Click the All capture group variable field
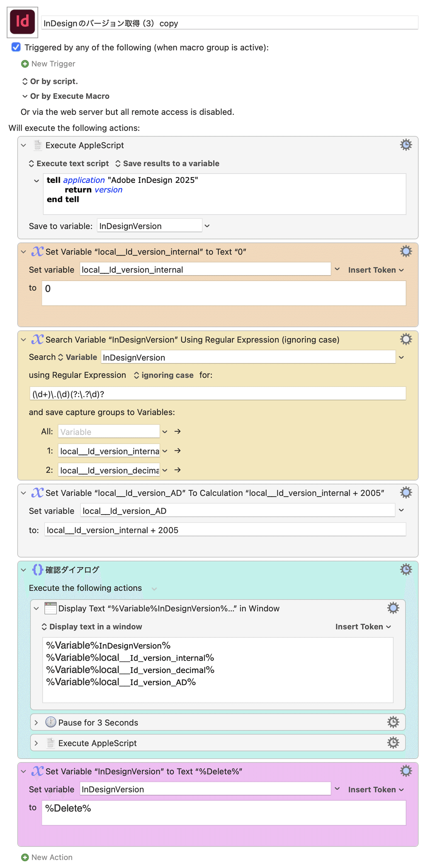This screenshot has width=425, height=868. 109,431
